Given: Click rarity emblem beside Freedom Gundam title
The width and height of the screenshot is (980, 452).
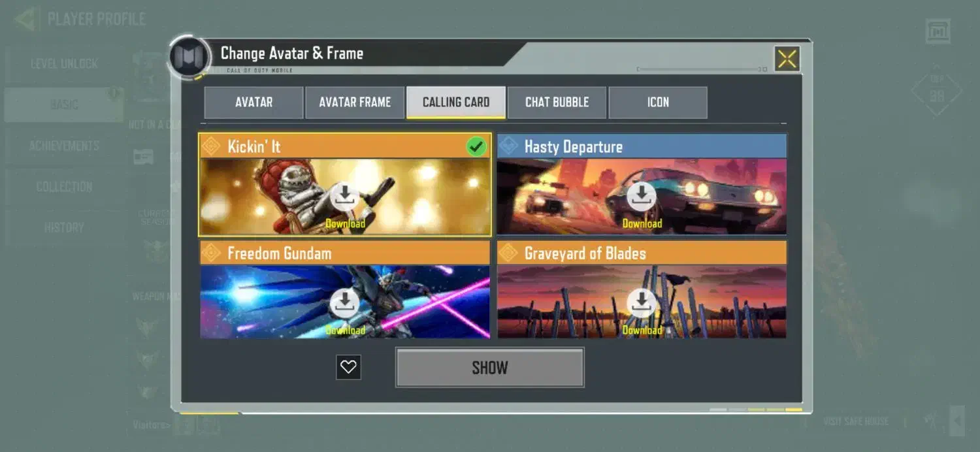Looking at the screenshot, I should click(x=212, y=253).
